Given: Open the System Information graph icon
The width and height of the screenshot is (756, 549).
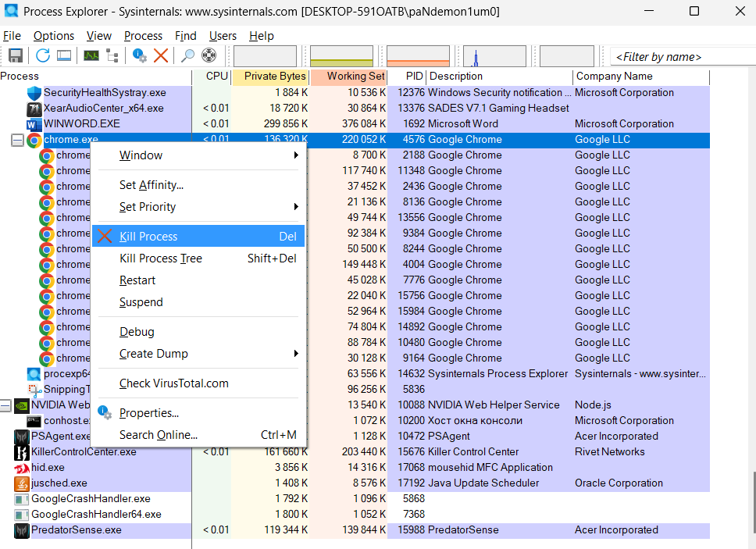Looking at the screenshot, I should (91, 56).
